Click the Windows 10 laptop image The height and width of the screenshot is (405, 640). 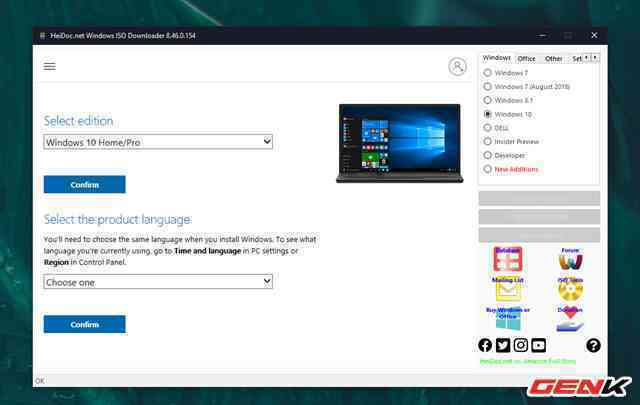coord(400,143)
